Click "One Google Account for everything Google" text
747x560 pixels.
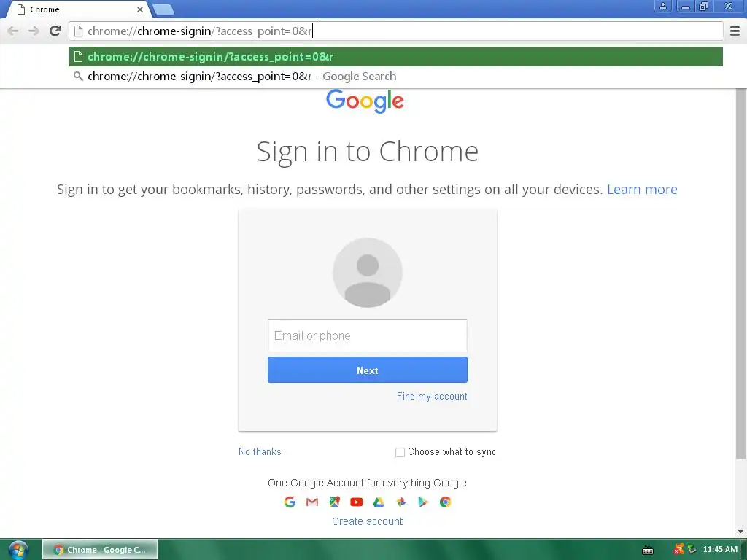pyautogui.click(x=368, y=483)
